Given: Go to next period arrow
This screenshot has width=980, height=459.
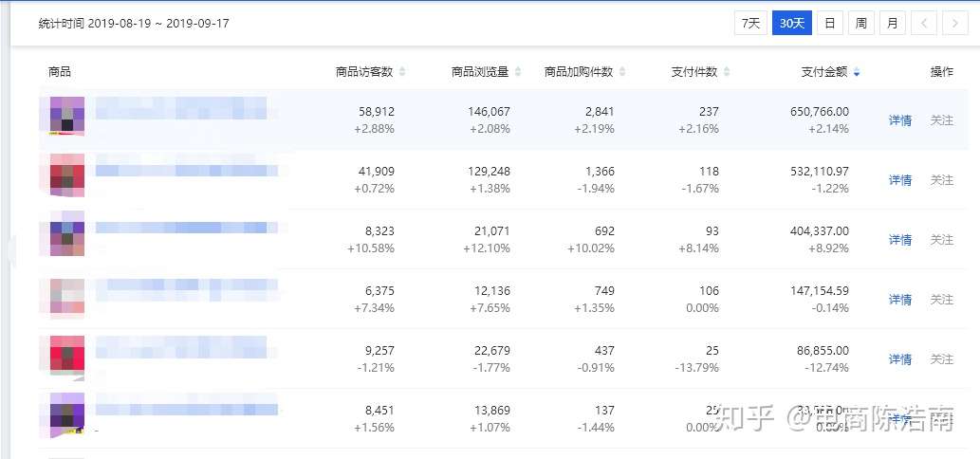Looking at the screenshot, I should point(955,24).
